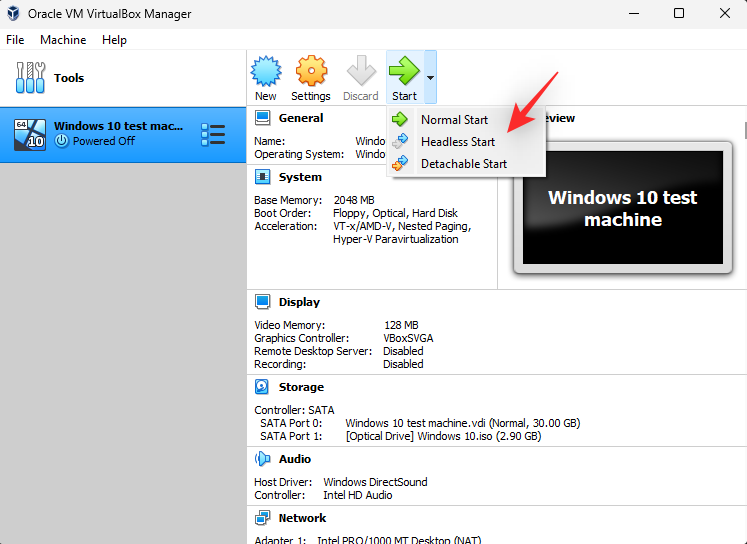The width and height of the screenshot is (747, 544).
Task: Open the General section header
Action: pyautogui.click(x=301, y=118)
